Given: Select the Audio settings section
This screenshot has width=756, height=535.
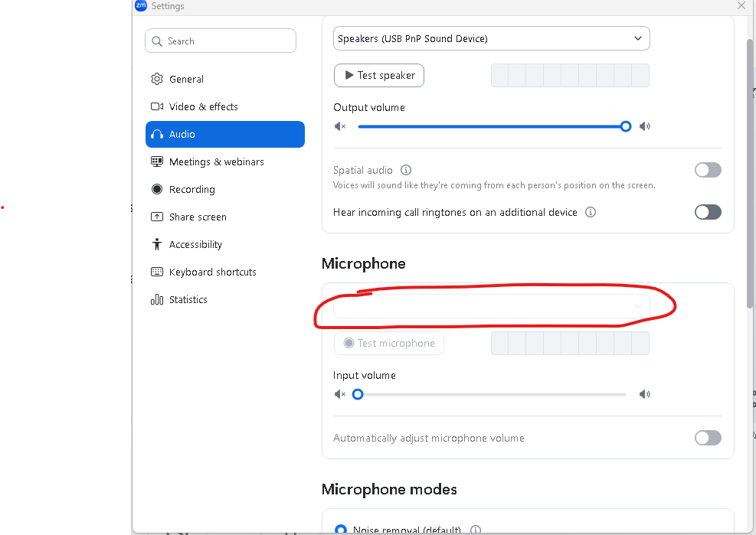Looking at the screenshot, I should click(x=225, y=134).
